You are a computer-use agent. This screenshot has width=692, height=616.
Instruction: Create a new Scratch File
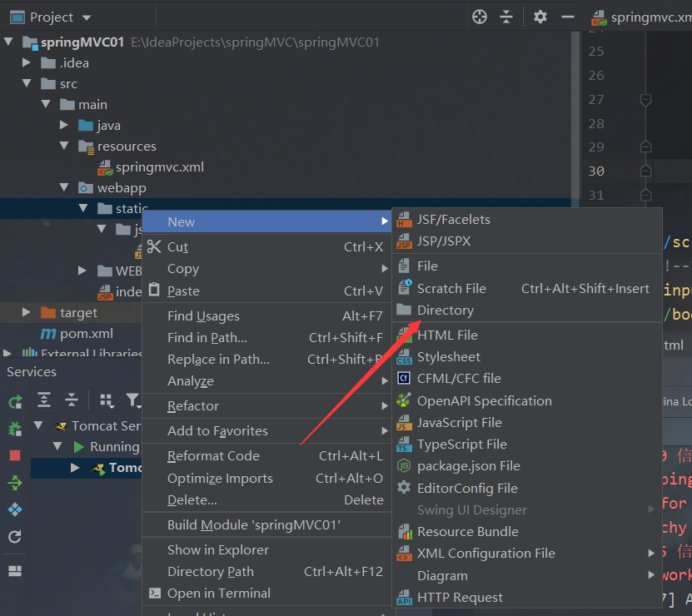pos(527,288)
